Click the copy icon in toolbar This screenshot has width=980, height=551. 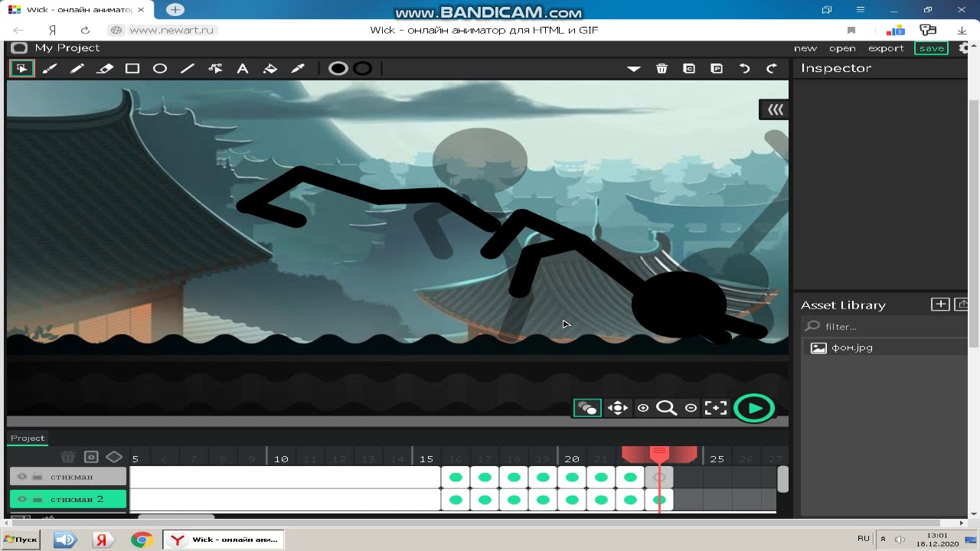pyautogui.click(x=689, y=68)
